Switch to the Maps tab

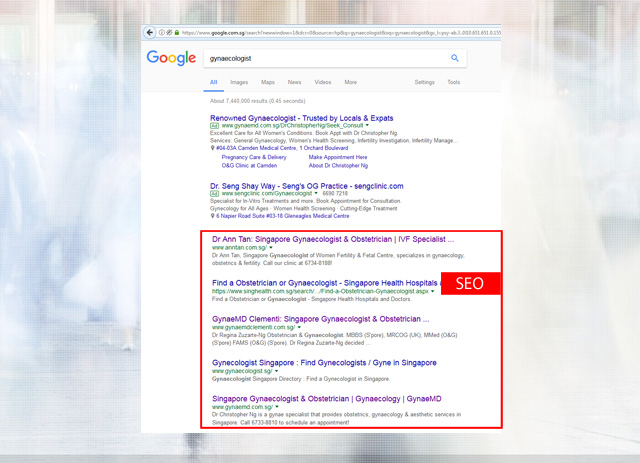268,82
